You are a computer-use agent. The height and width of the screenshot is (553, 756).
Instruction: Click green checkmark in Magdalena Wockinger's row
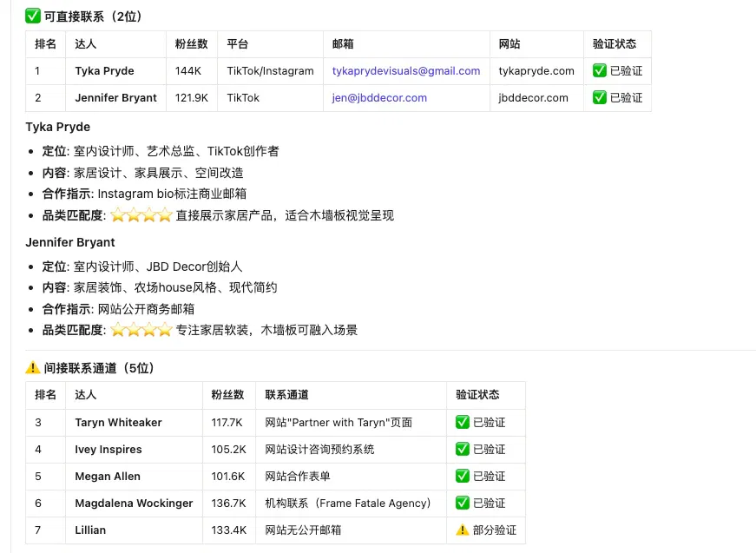point(463,503)
